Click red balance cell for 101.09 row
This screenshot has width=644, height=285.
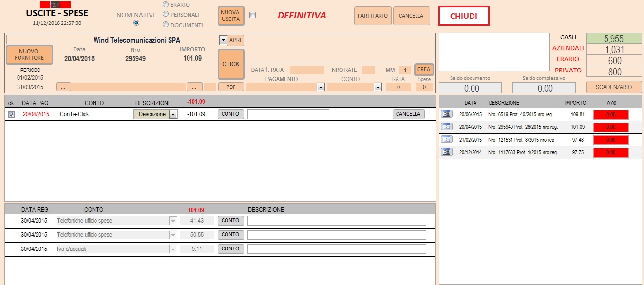point(611,127)
